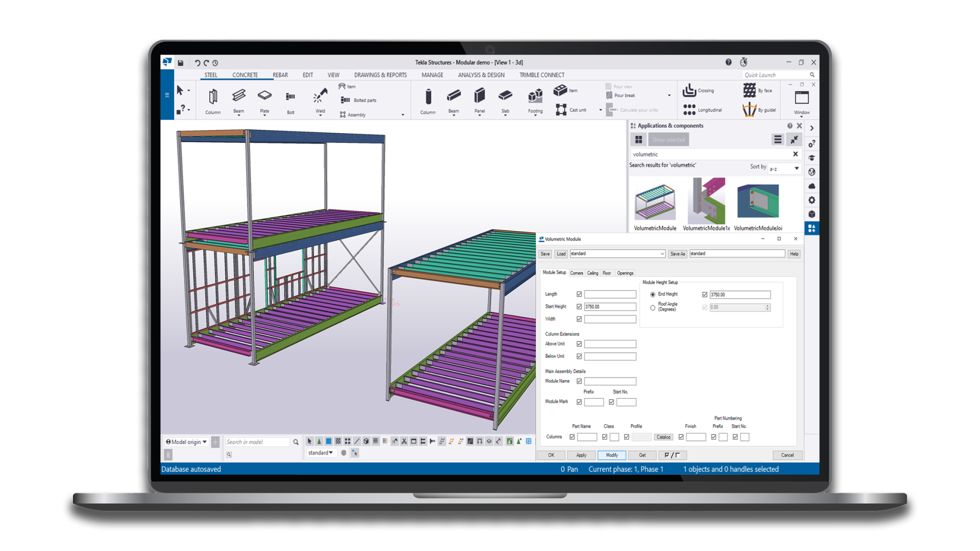Open the DRAWINGS & REPORTS ribbon tab

[380, 75]
